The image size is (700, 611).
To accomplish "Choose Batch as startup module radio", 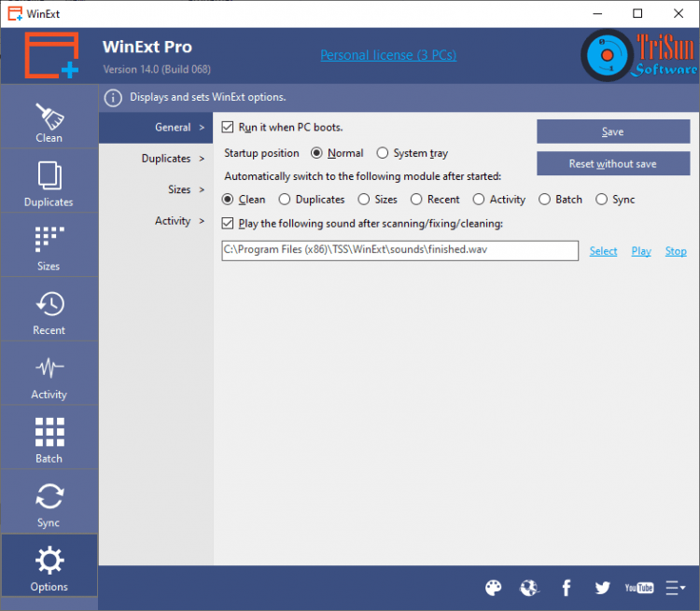I will click(x=544, y=199).
